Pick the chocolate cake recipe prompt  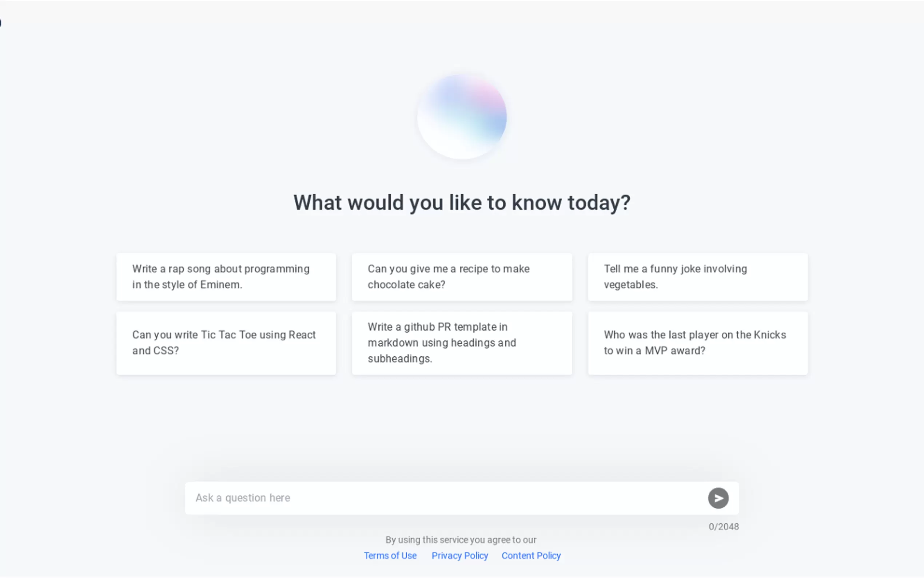(x=462, y=277)
